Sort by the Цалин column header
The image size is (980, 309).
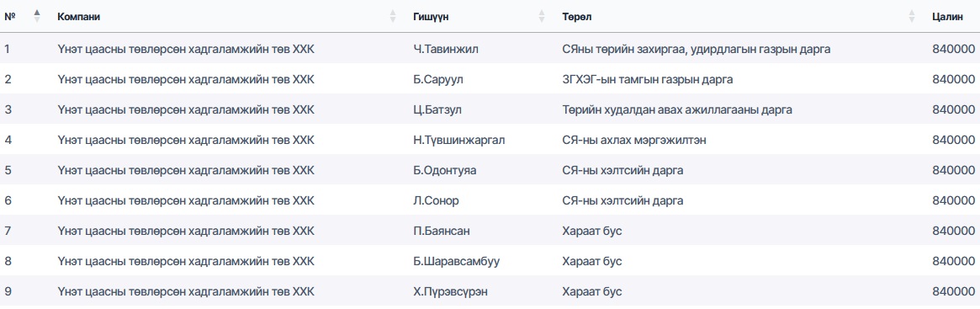click(x=947, y=17)
